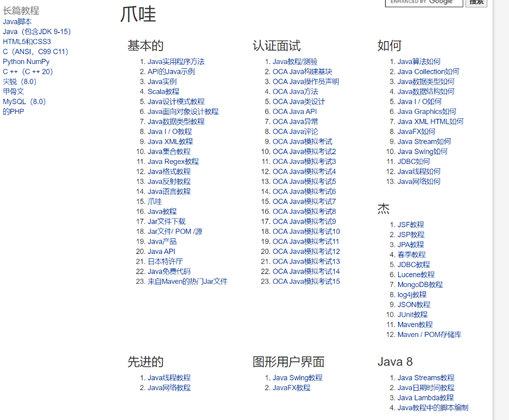
Task: Open Java XML教程 link
Action: tap(170, 142)
